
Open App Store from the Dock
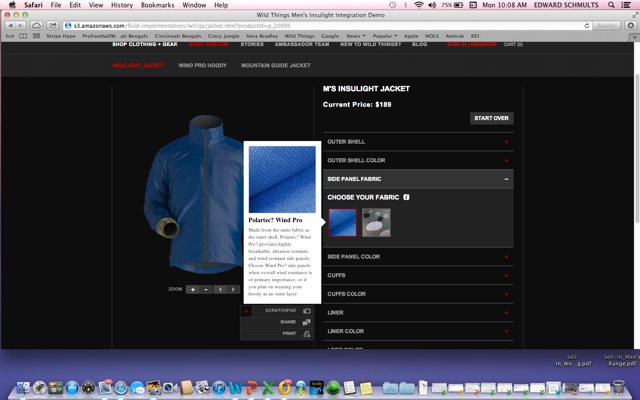72,387
